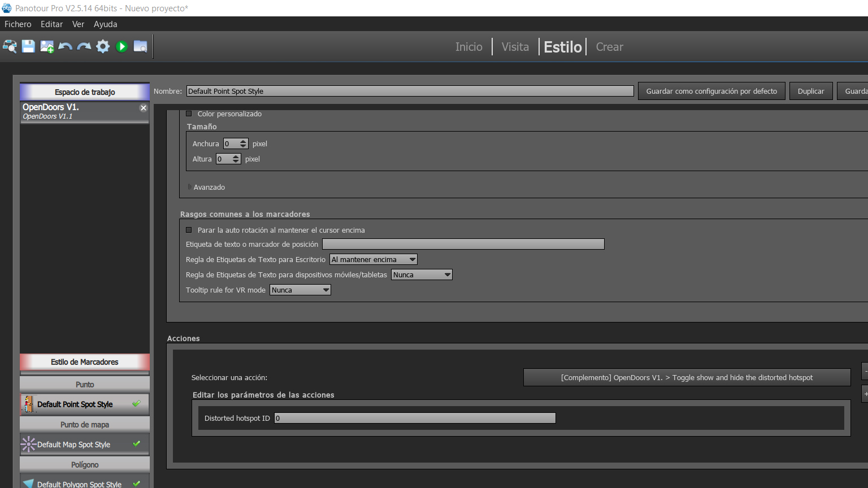Click the green play preview icon
The width and height of the screenshot is (868, 488).
(121, 46)
